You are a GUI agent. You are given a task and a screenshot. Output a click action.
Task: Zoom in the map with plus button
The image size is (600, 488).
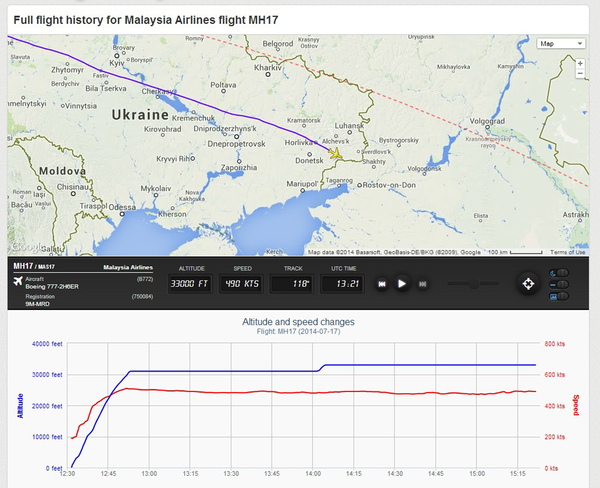point(580,64)
